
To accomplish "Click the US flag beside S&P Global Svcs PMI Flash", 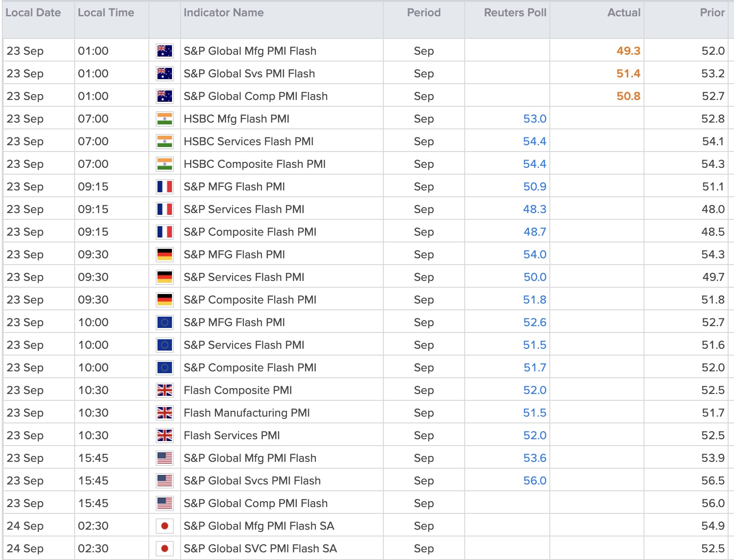I will click(x=164, y=481).
